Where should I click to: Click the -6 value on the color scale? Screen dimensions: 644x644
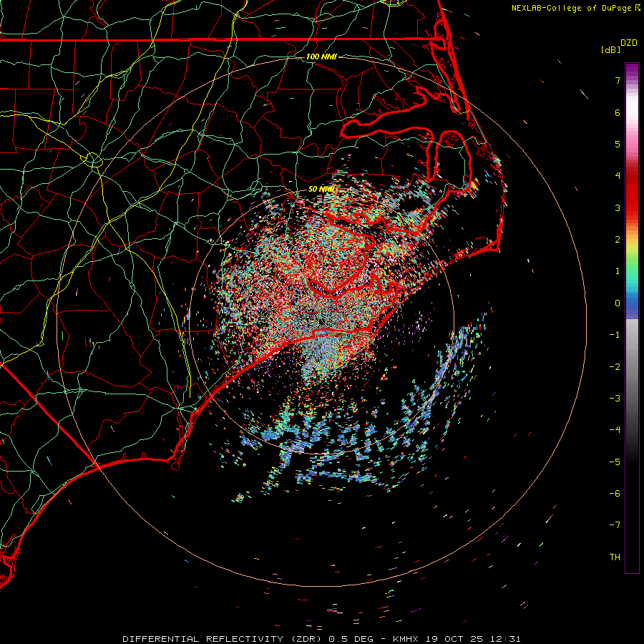[615, 494]
